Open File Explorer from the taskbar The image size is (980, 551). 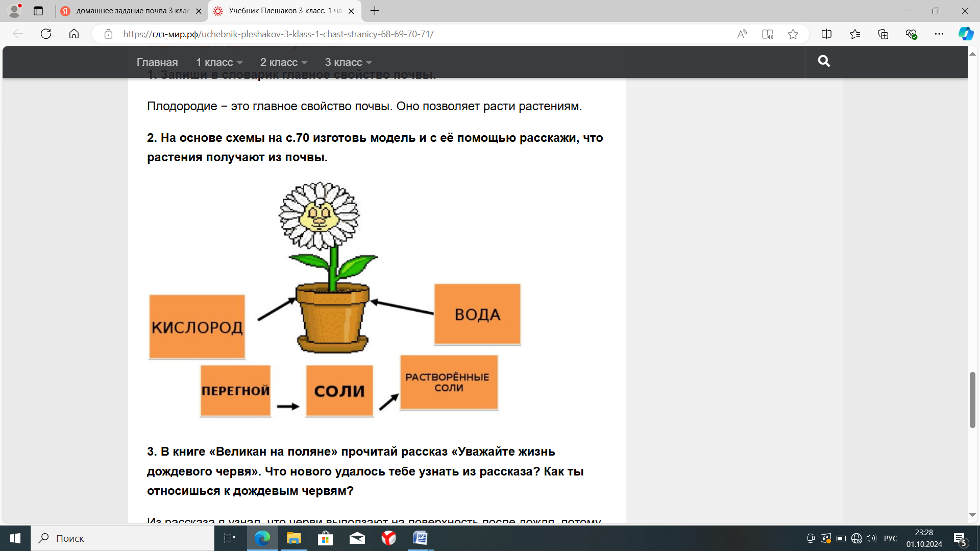[x=294, y=538]
